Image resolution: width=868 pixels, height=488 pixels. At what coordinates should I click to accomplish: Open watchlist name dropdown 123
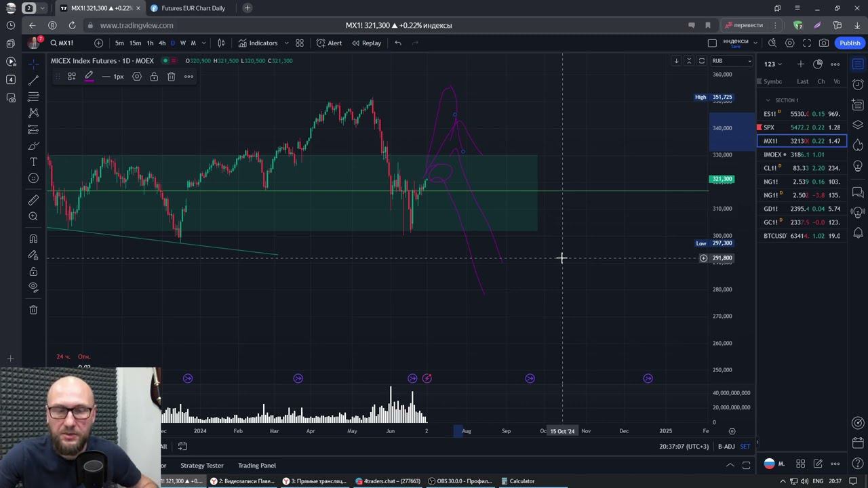[x=773, y=64]
